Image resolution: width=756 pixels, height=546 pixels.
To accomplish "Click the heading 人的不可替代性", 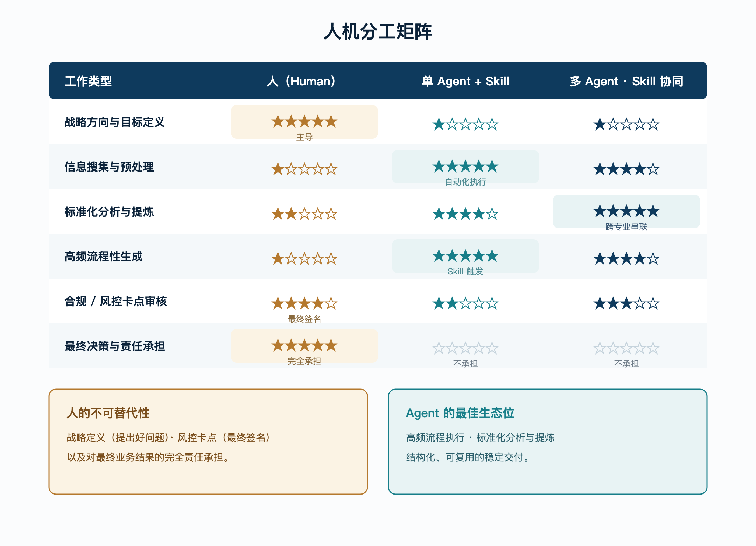I will 108,413.
